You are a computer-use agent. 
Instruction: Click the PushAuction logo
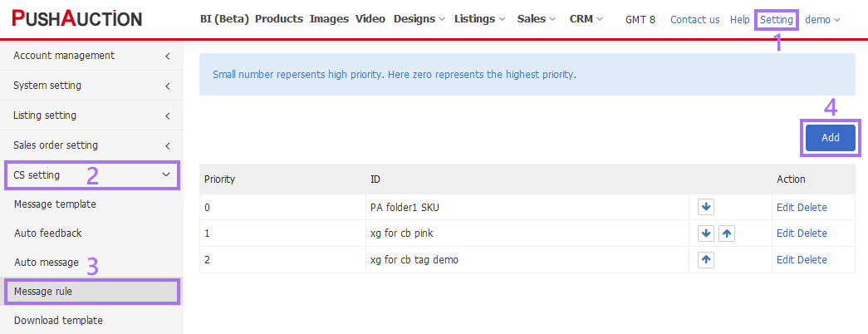77,19
